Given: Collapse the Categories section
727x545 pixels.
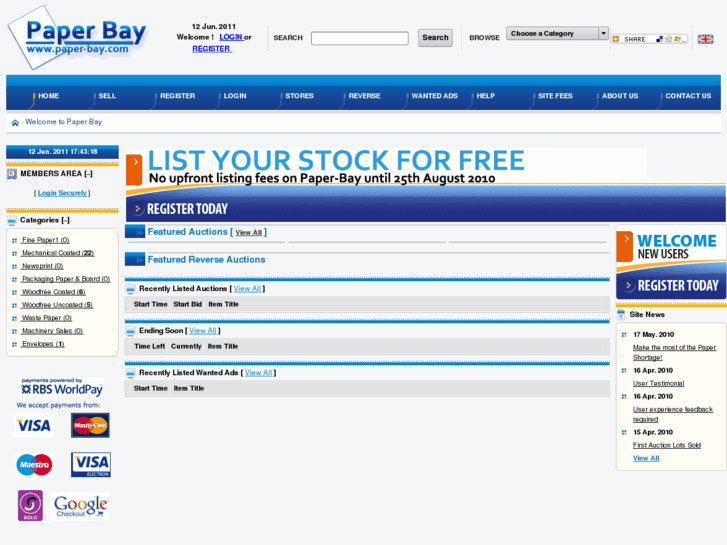Looking at the screenshot, I should point(65,220).
